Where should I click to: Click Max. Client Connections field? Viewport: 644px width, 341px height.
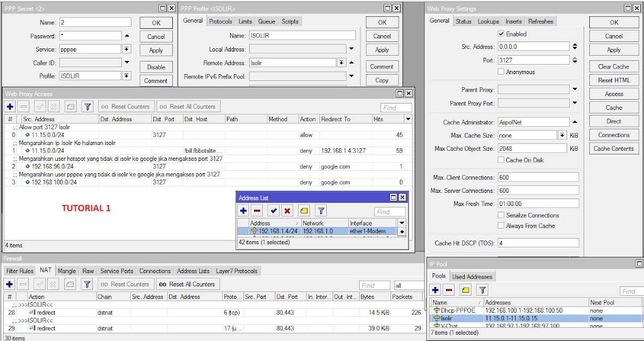[538, 177]
